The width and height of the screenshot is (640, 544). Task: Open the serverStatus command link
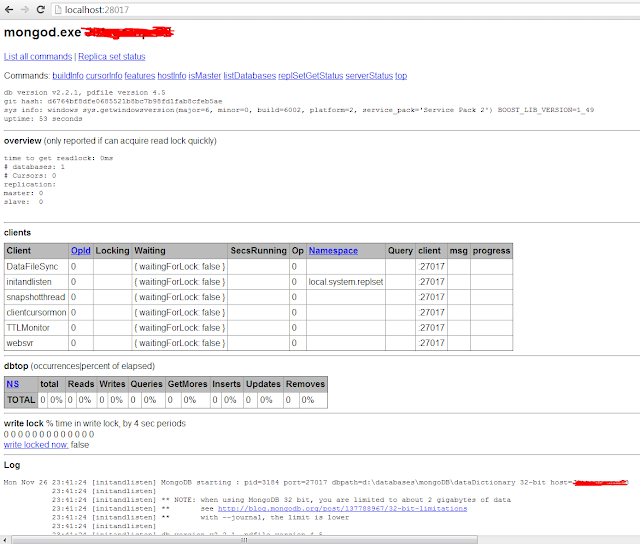pyautogui.click(x=369, y=75)
